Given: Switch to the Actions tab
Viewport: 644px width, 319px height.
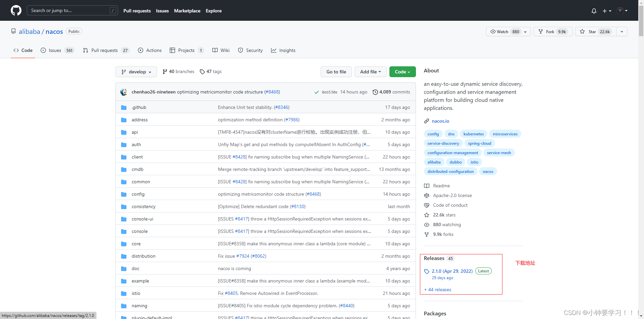Looking at the screenshot, I should [150, 50].
